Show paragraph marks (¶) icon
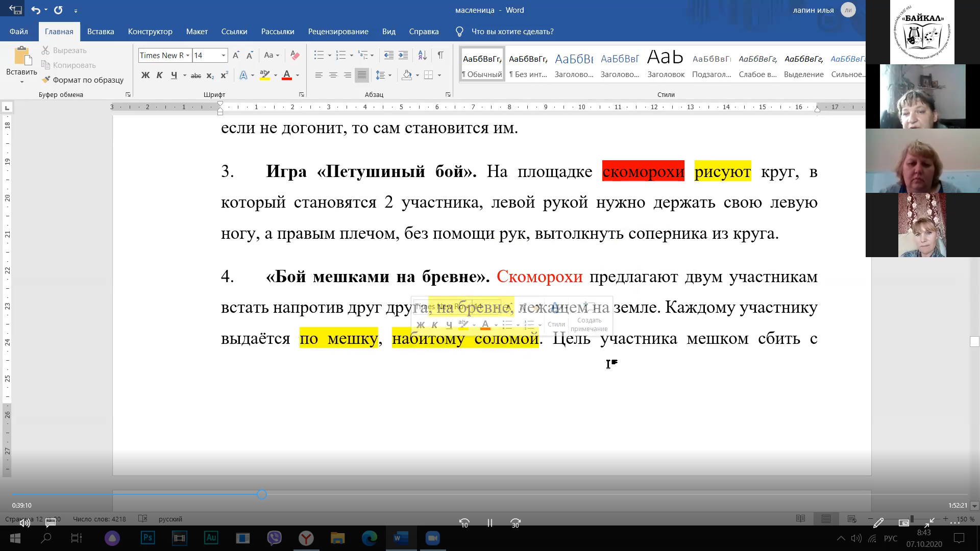This screenshot has width=980, height=551. (x=440, y=55)
